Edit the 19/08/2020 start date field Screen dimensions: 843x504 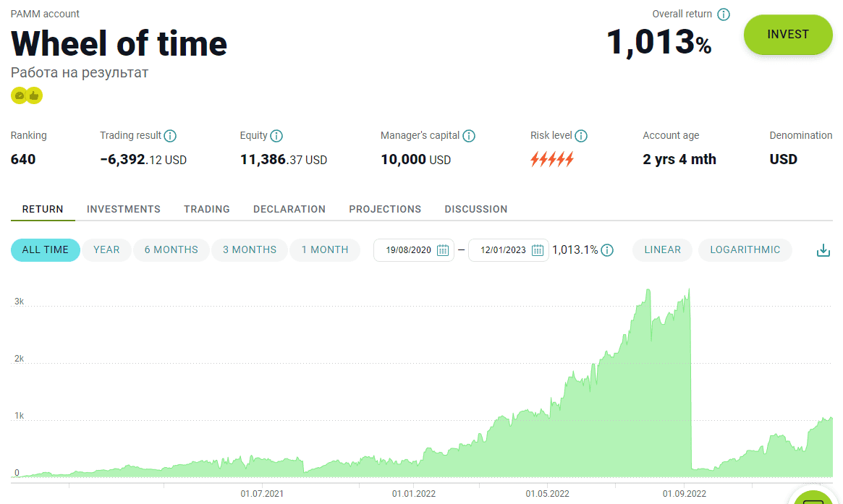tap(413, 250)
